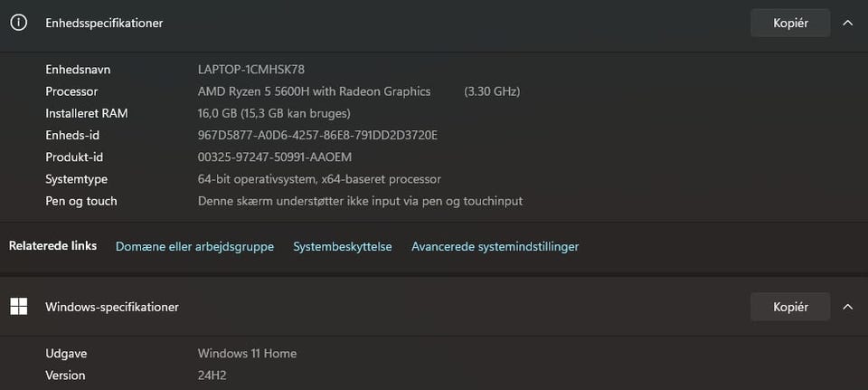
Task: Click the Enhedsspecifikationer section title
Action: point(104,24)
